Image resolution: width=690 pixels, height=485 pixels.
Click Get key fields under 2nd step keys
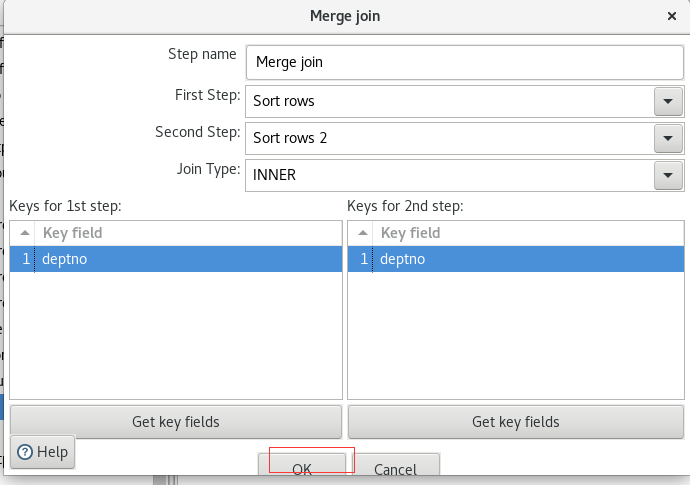[x=516, y=422]
